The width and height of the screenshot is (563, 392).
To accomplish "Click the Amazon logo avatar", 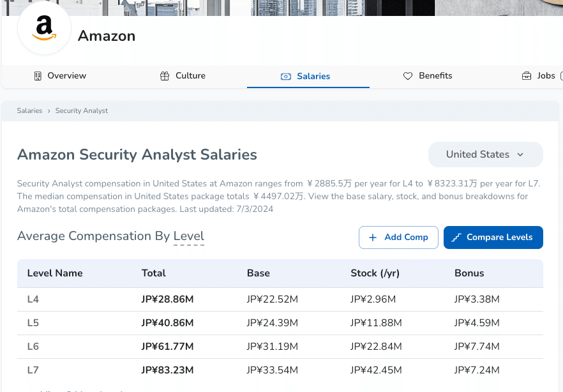I will [44, 29].
